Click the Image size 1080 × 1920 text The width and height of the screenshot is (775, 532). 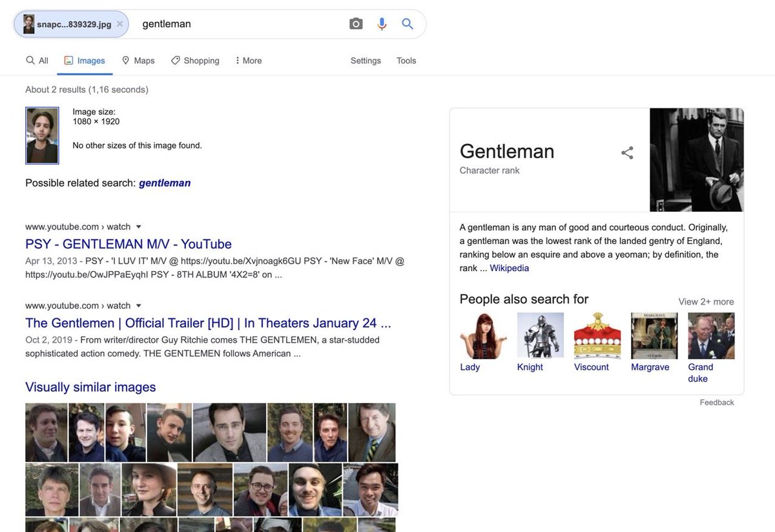point(96,116)
